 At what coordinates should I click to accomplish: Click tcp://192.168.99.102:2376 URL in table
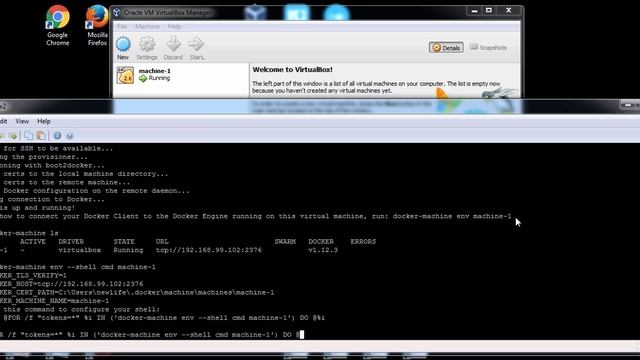click(209, 250)
